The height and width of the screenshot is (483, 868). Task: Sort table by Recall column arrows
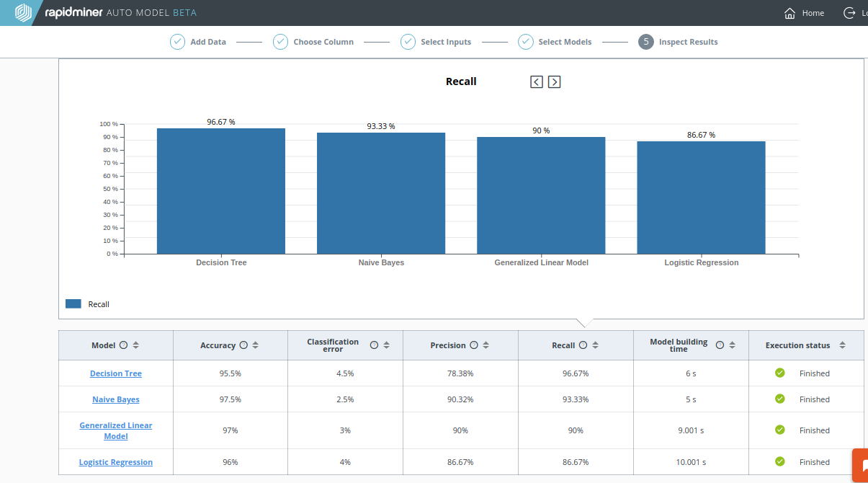pos(595,345)
